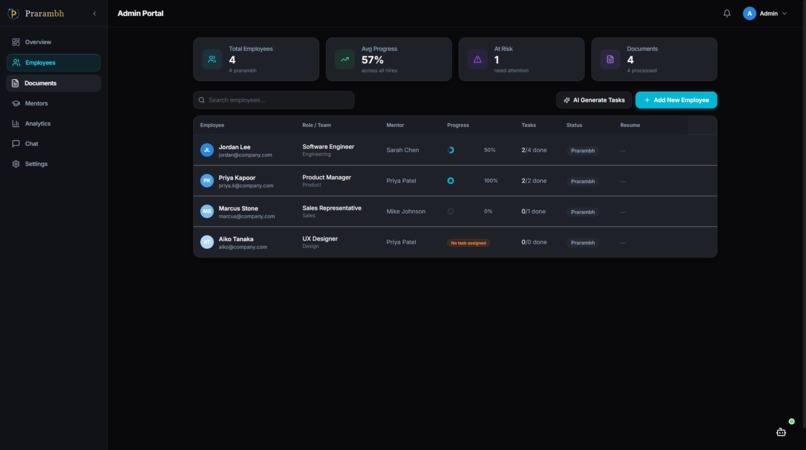Select the Employees sidebar item

click(53, 63)
